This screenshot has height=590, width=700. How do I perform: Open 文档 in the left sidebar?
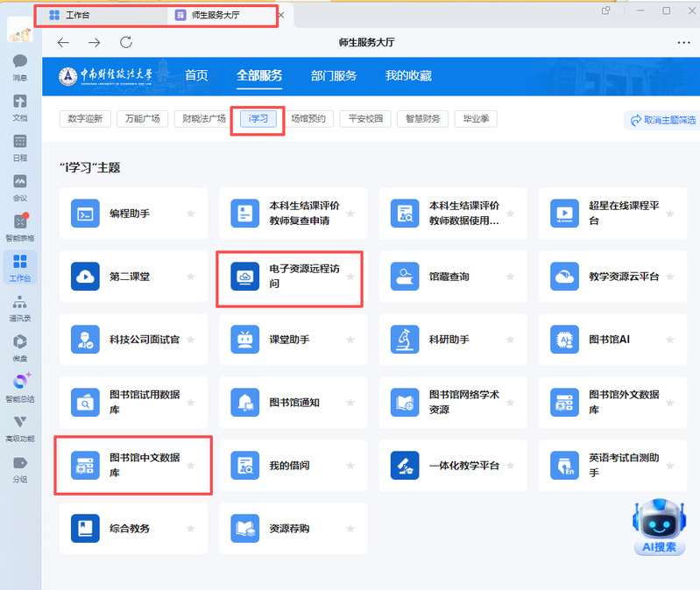[x=19, y=106]
